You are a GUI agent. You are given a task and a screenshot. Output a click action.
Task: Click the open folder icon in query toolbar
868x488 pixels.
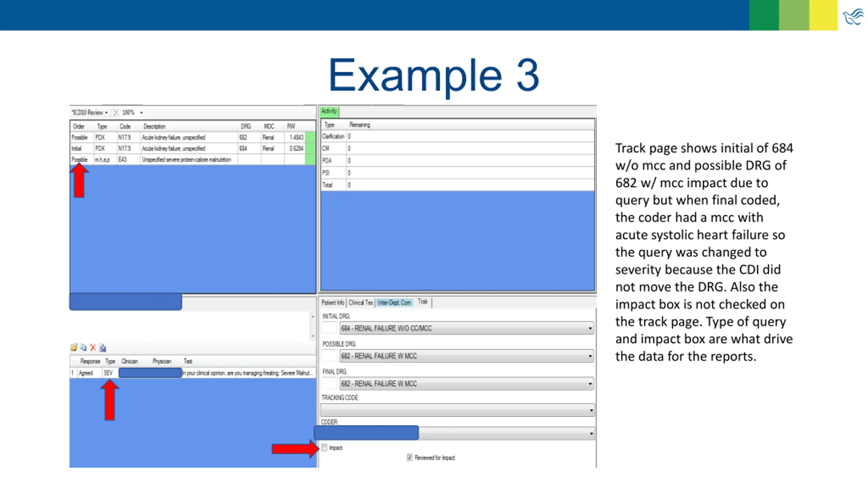point(74,347)
